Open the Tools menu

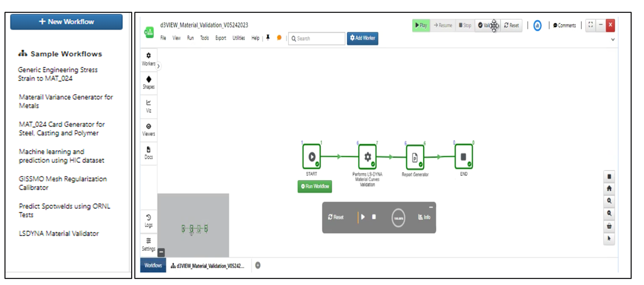[205, 38]
